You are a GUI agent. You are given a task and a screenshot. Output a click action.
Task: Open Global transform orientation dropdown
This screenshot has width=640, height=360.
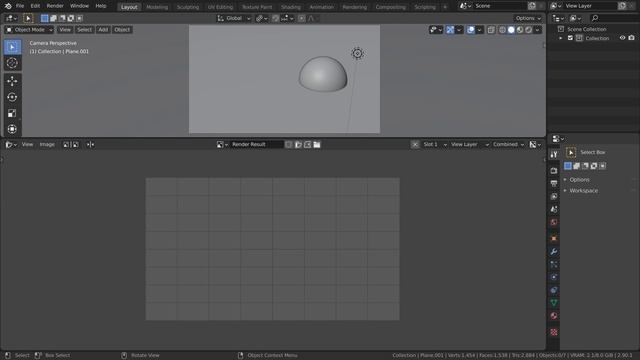[x=233, y=18]
